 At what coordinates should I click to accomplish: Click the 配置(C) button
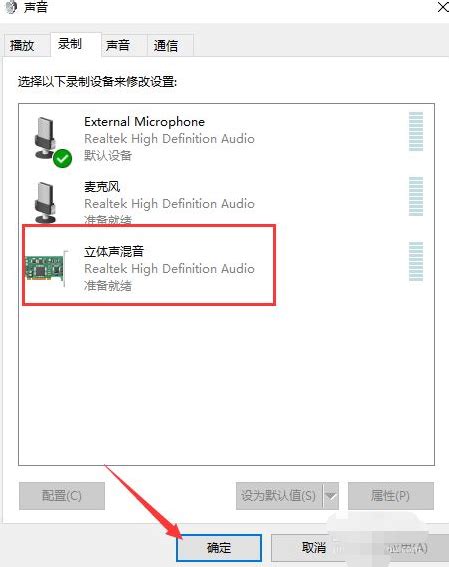coord(62,496)
